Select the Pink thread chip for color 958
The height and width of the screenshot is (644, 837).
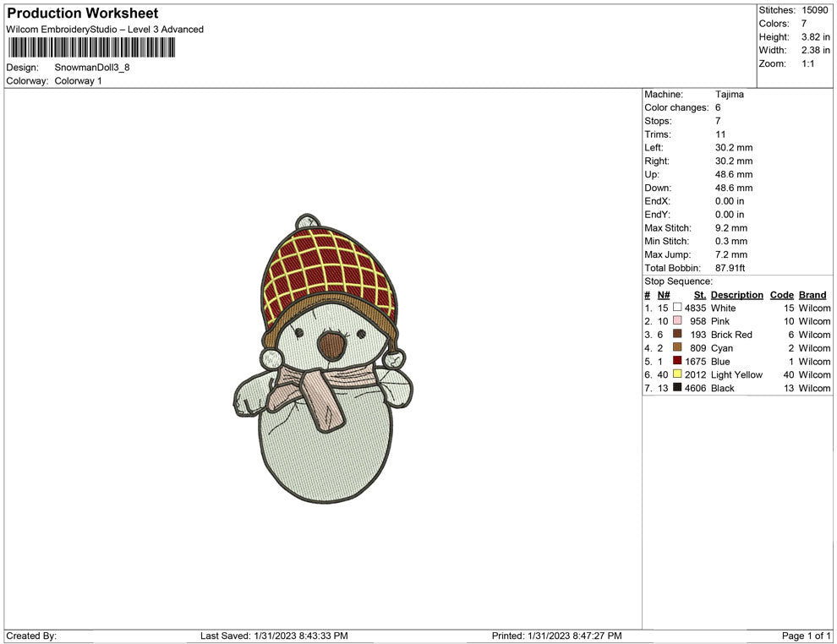677,321
